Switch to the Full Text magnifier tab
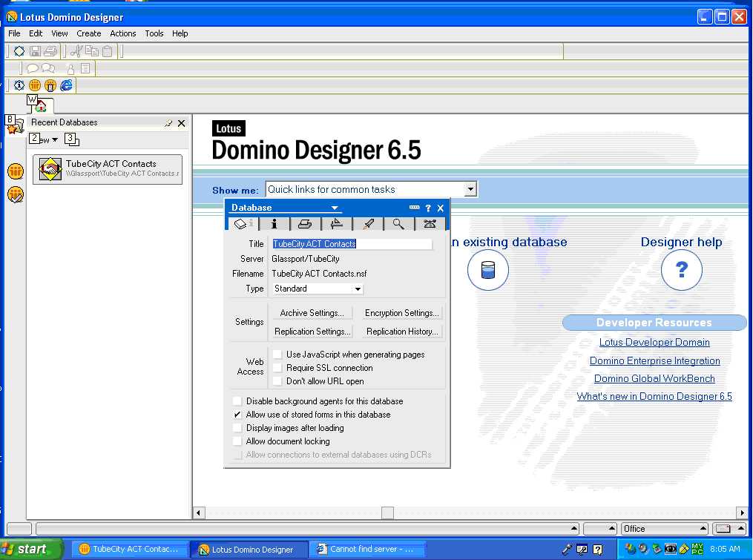Screen dimensions: 753x560 pos(398,224)
